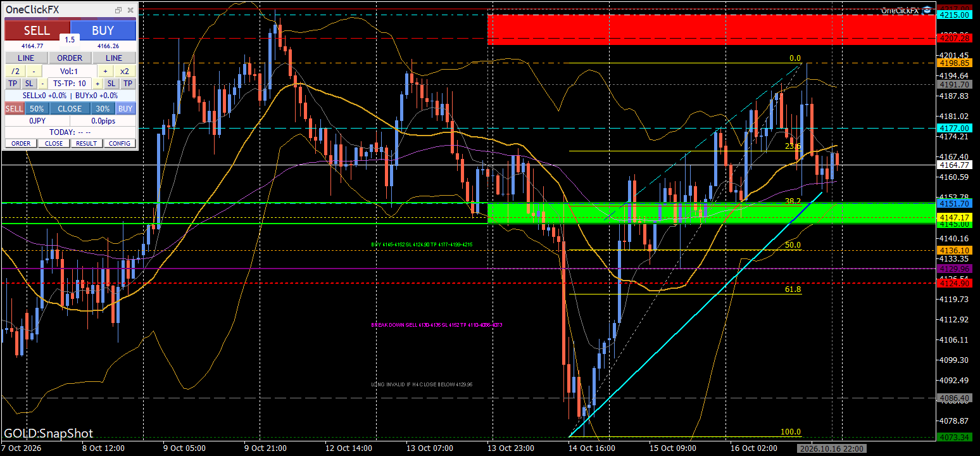Click the right LINE button
Image resolution: width=980 pixels, height=456 pixels.
pos(114,58)
